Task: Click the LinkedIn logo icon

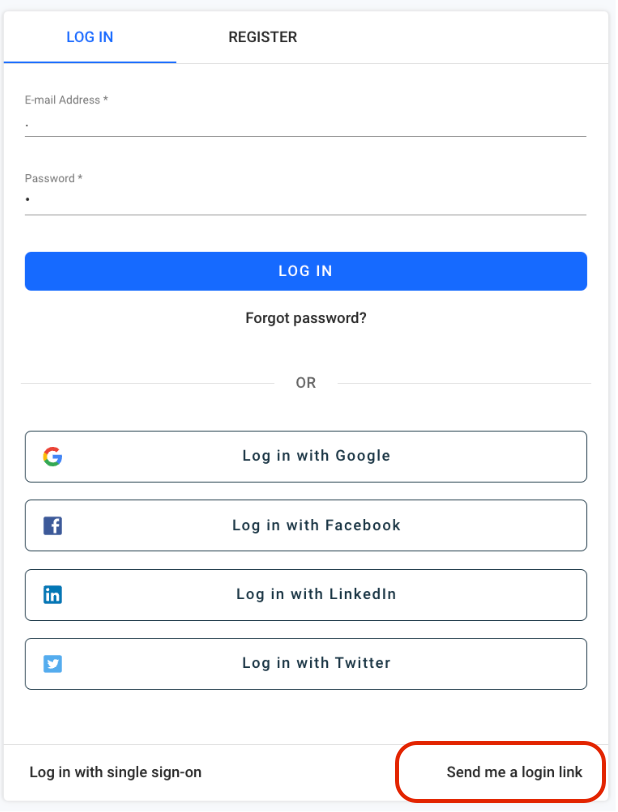Action: click(x=52, y=595)
